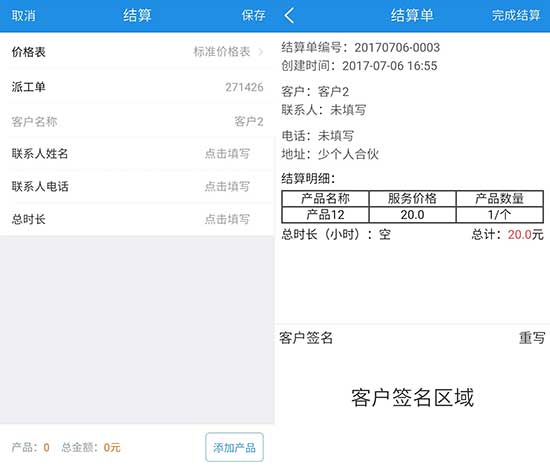Cancel settlement with 取消
Image resolution: width=550 pixels, height=469 pixels.
pos(23,16)
